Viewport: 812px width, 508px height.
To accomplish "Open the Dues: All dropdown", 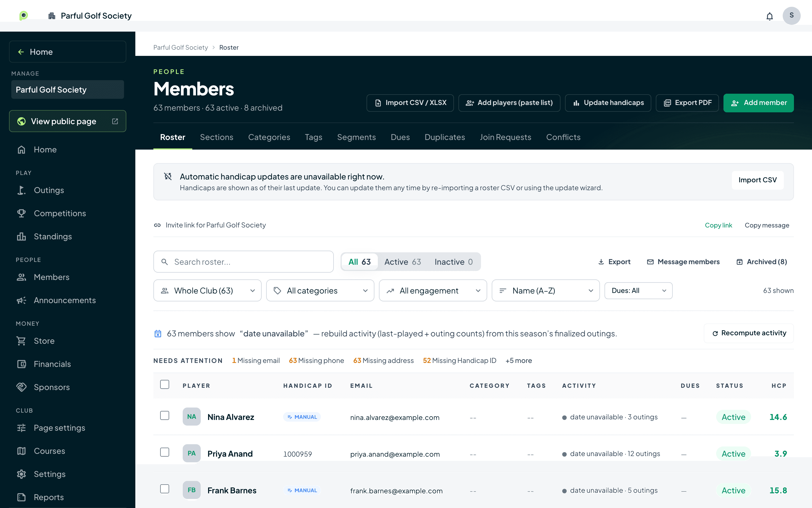I will [638, 291].
